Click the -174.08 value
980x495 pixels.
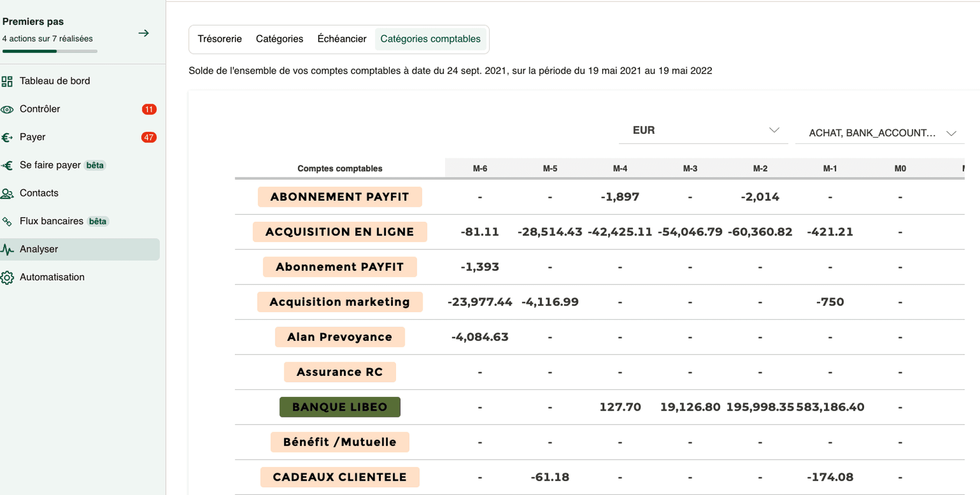[830, 477]
